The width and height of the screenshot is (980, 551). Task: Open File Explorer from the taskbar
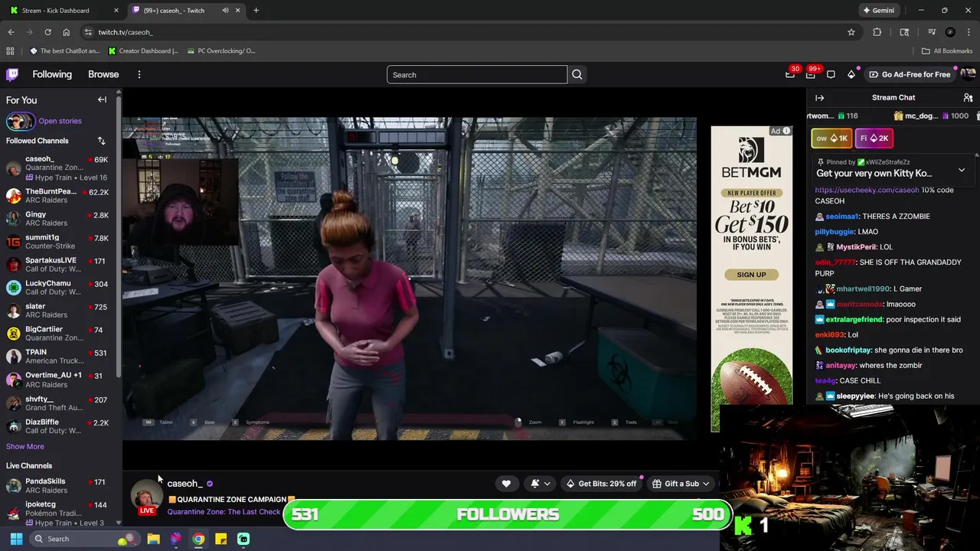pyautogui.click(x=153, y=539)
